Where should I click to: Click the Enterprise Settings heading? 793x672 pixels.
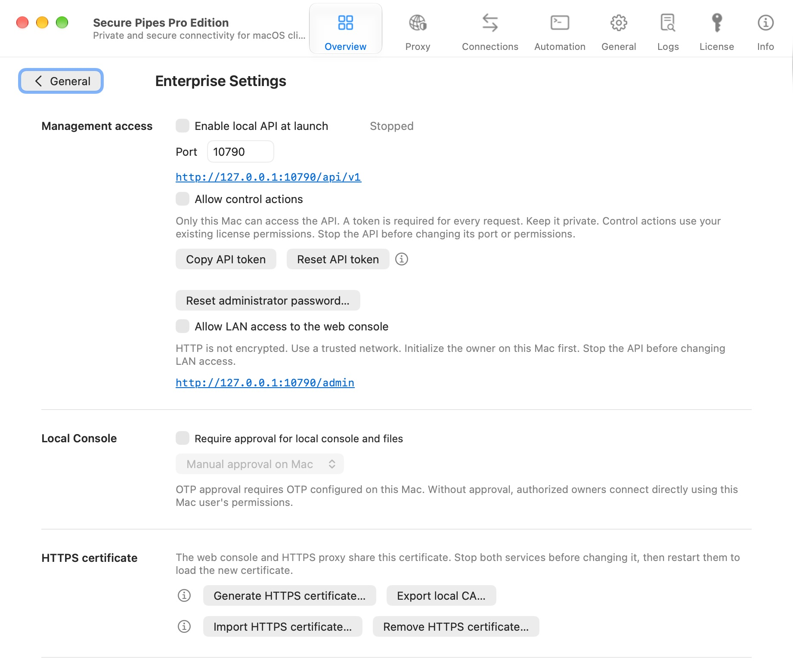[x=221, y=81]
